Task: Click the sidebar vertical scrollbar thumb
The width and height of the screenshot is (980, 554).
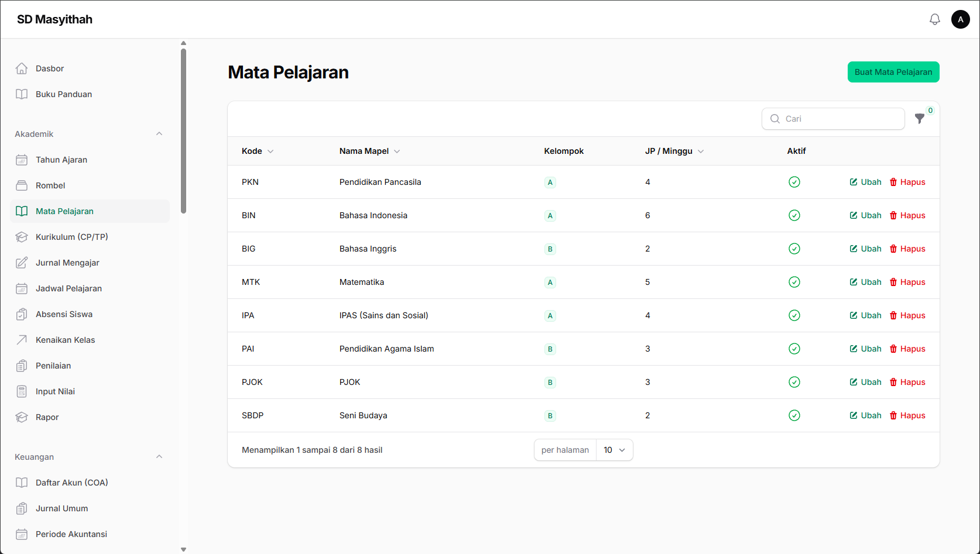Action: click(184, 131)
